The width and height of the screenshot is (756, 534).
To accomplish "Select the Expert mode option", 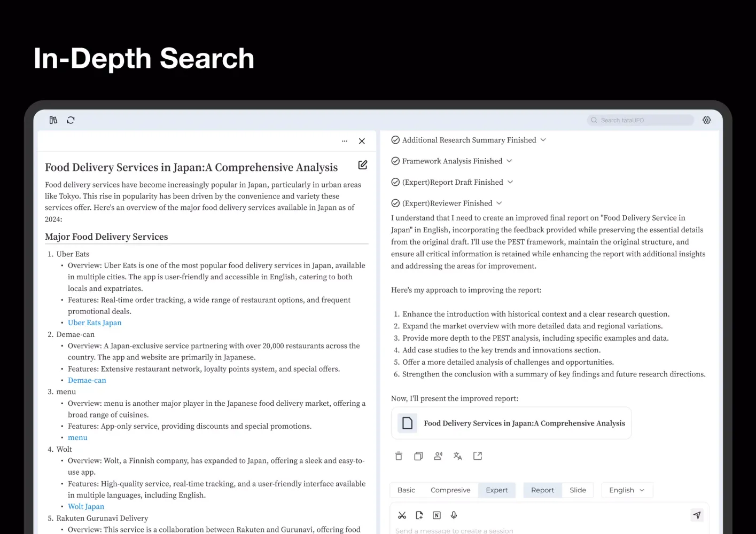I will tap(497, 490).
